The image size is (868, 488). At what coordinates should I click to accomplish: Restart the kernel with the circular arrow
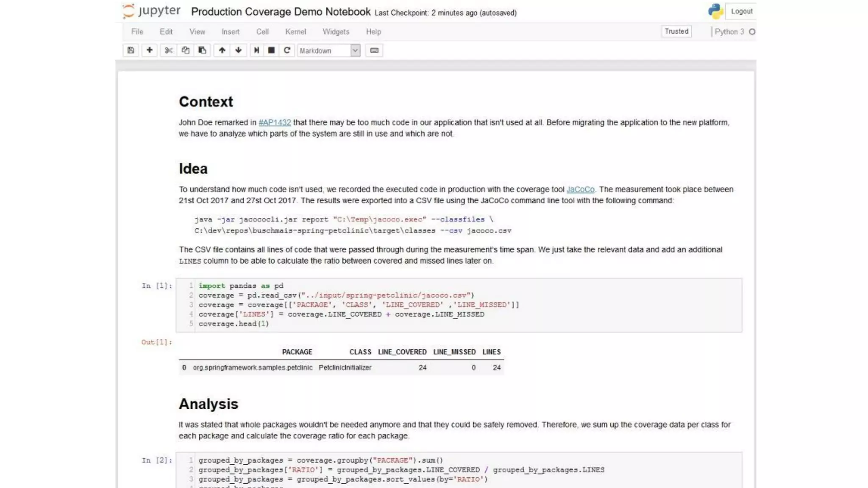pos(287,50)
